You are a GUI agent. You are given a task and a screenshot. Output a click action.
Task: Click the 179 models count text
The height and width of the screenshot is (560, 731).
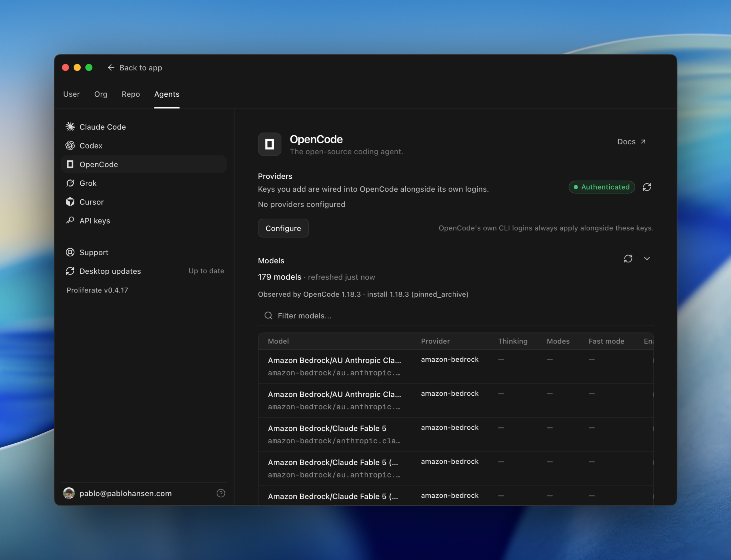click(x=279, y=277)
